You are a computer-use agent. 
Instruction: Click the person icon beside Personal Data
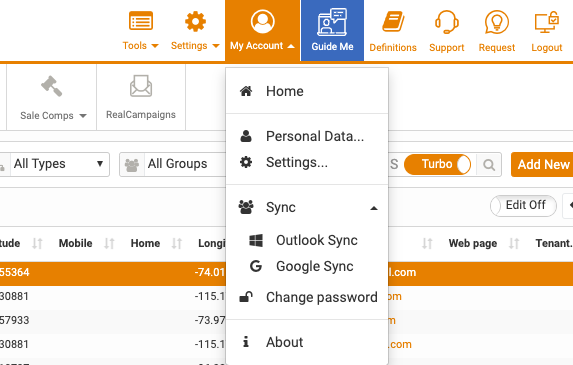[246, 136]
